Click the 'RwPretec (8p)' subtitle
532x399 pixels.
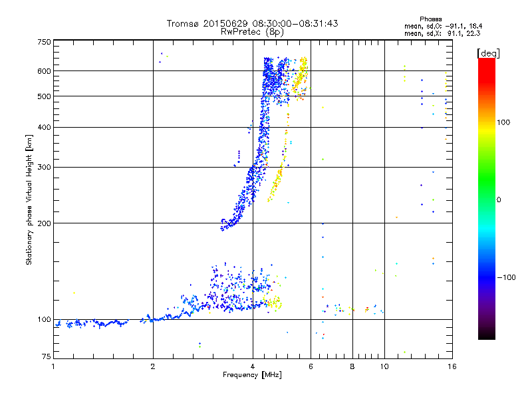pos(252,32)
